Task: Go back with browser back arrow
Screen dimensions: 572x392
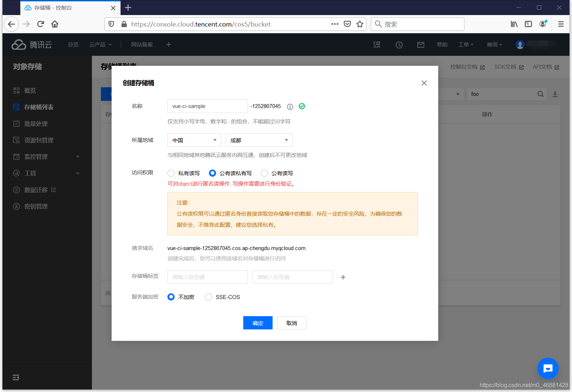Action: tap(11, 24)
